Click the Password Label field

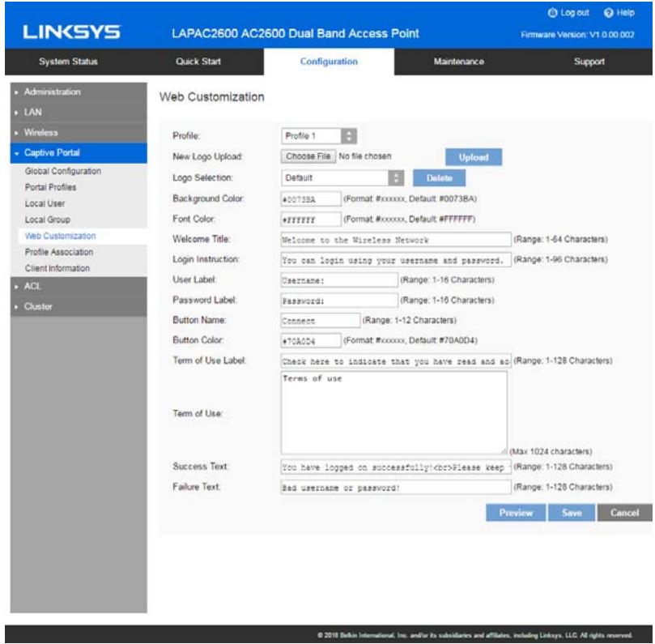(x=339, y=301)
